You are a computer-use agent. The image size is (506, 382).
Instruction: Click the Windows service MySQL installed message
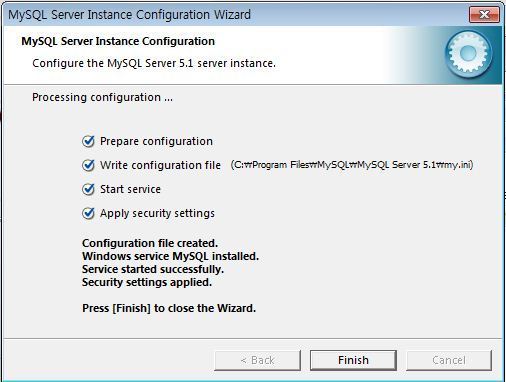pyautogui.click(x=170, y=256)
